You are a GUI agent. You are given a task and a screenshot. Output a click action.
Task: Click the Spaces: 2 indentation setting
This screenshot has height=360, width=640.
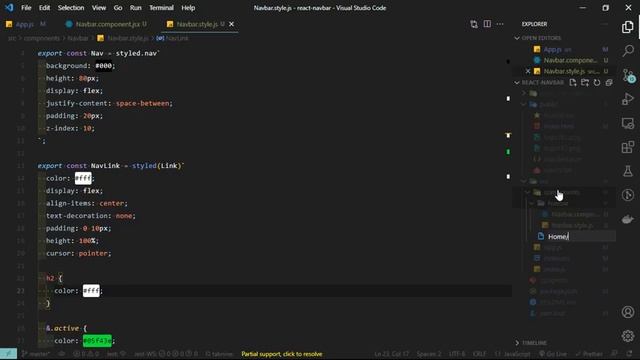click(429, 354)
